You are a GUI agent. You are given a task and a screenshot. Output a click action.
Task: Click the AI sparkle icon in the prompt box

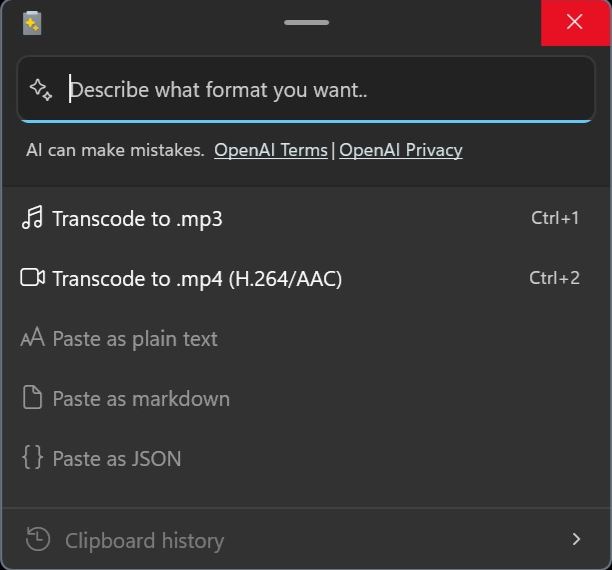(x=41, y=90)
